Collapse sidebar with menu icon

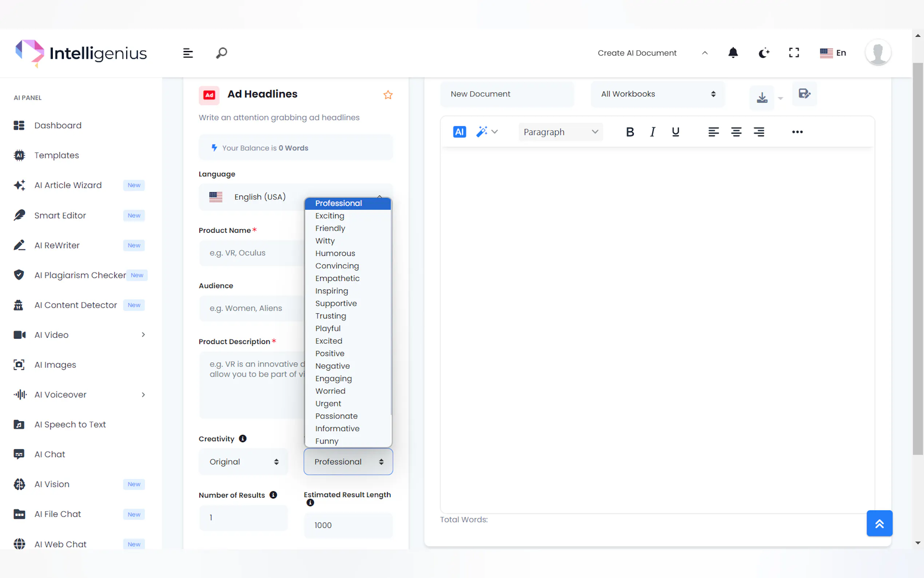[x=188, y=53]
